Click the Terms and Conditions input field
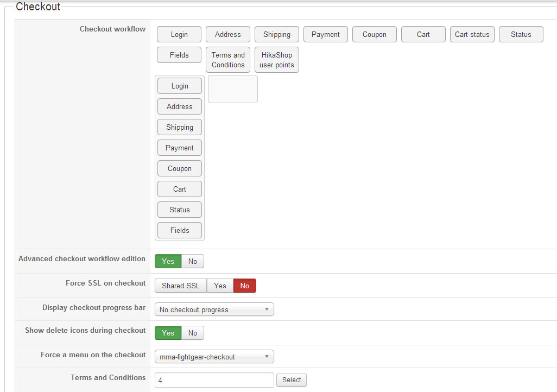This screenshot has width=557, height=392. [x=214, y=380]
